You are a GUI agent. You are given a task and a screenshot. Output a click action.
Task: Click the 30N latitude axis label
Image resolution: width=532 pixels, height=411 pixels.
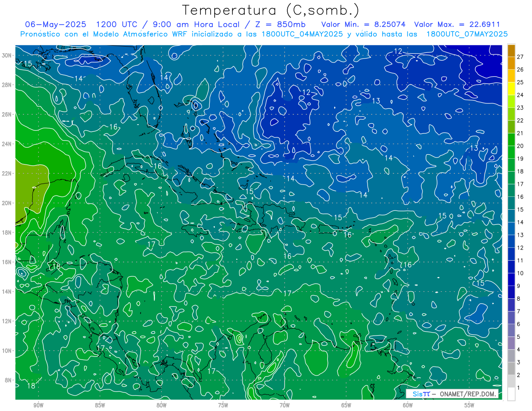click(x=7, y=55)
